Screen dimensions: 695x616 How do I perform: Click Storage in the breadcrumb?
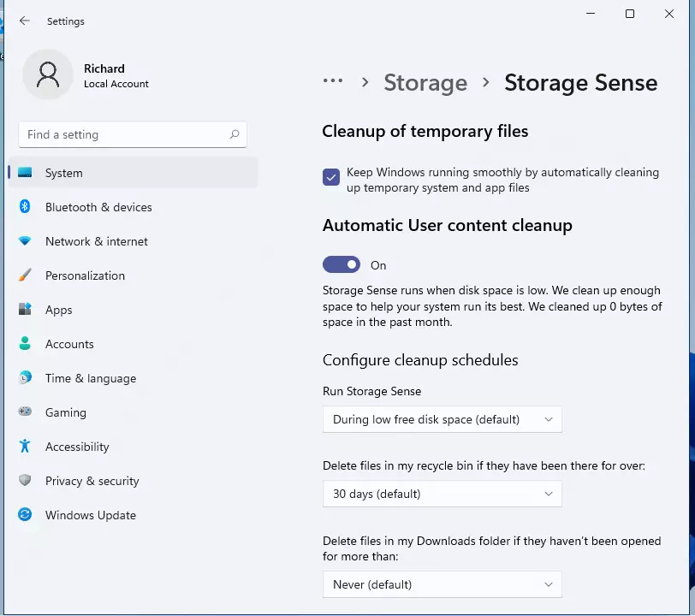[x=425, y=82]
